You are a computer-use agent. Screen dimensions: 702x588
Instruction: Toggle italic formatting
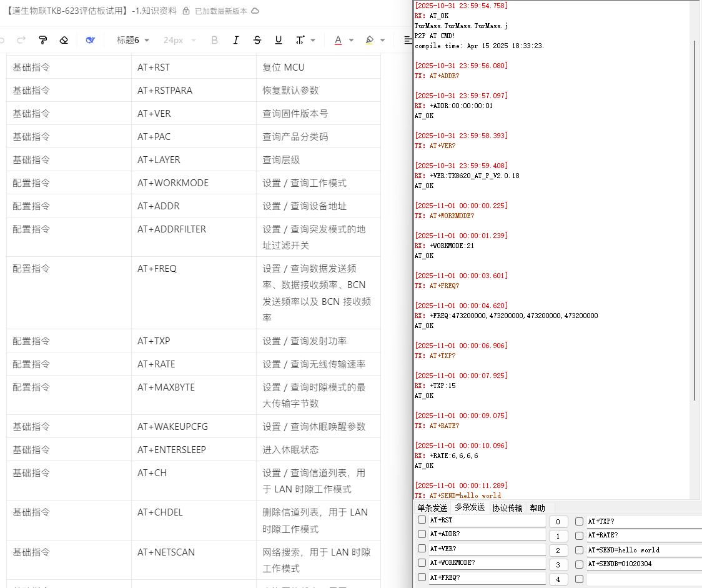point(236,41)
